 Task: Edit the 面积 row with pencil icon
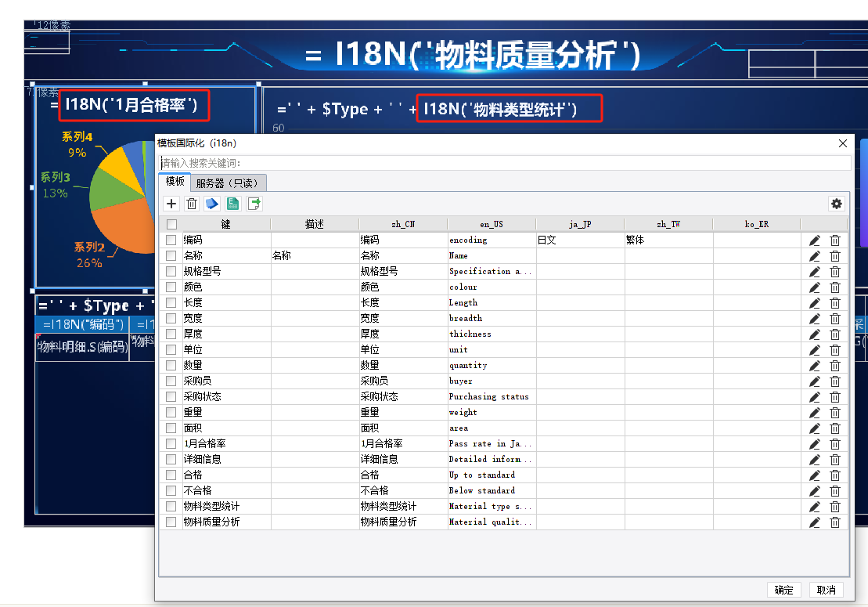[x=814, y=428]
